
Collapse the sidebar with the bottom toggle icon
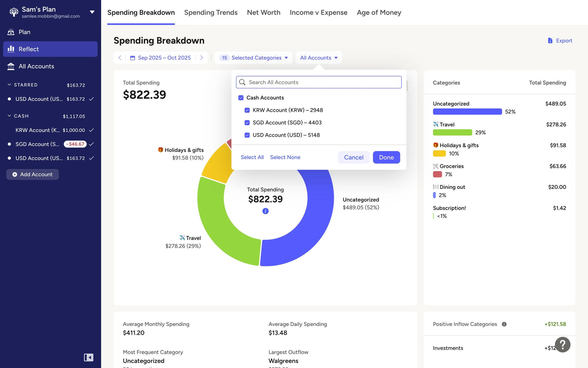[89, 358]
